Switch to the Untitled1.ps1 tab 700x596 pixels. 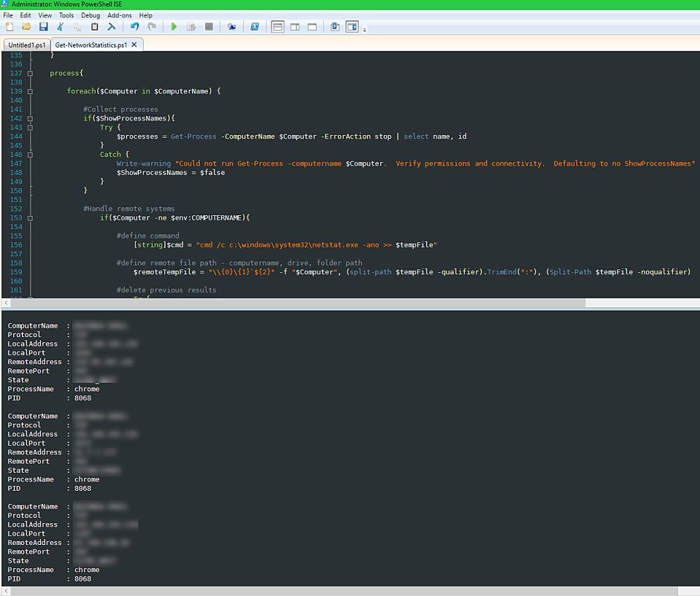point(25,44)
